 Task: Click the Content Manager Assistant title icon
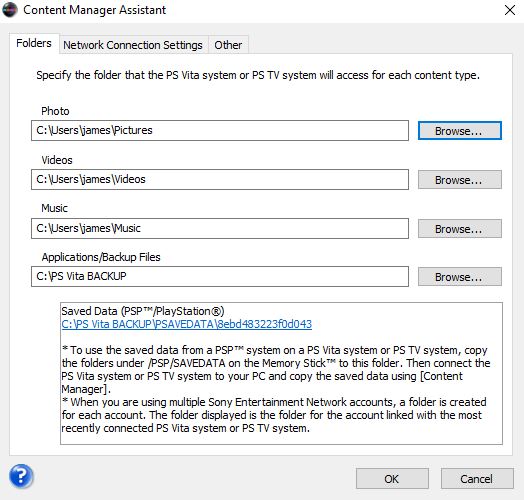pyautogui.click(x=10, y=10)
